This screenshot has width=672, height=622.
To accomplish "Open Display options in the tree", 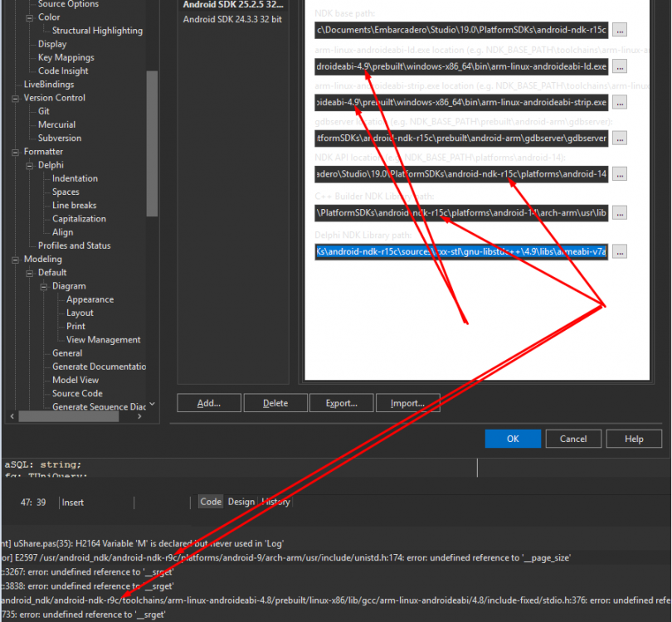I will point(52,44).
